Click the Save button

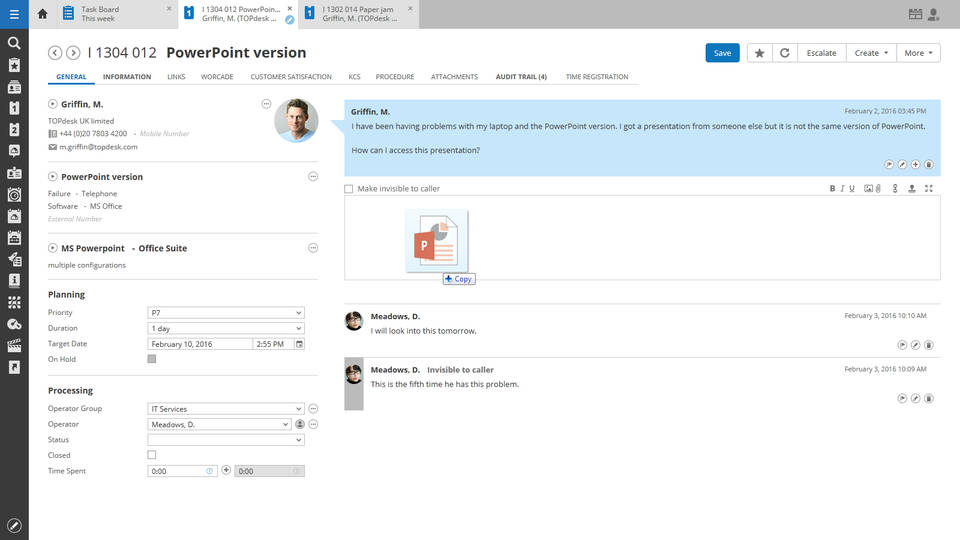pyautogui.click(x=722, y=53)
